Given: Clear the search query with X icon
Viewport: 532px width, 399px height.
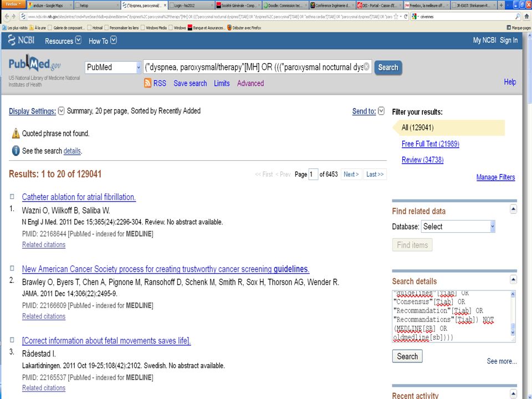Looking at the screenshot, I should click(366, 67).
